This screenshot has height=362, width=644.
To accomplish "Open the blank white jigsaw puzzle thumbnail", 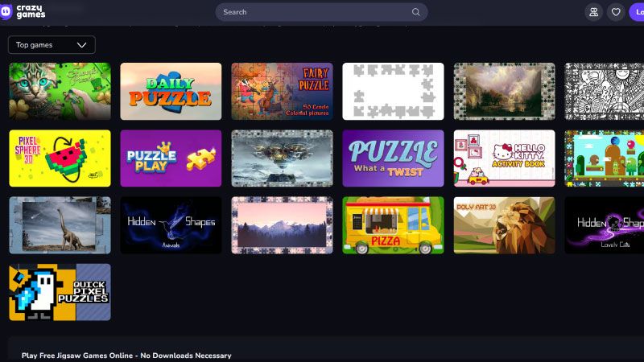I will pos(393,91).
